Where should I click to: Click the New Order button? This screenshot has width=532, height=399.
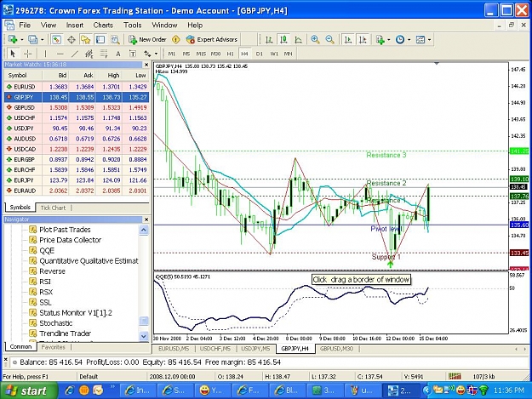(147, 40)
